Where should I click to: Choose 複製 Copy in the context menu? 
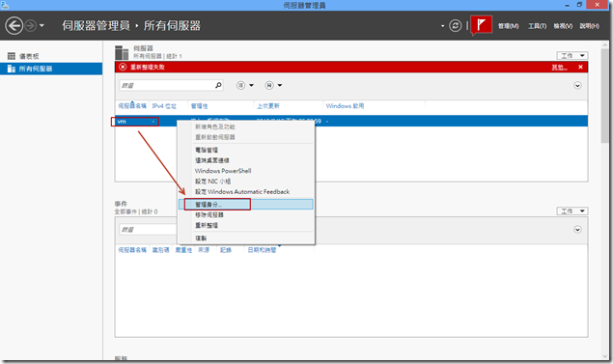(201, 238)
